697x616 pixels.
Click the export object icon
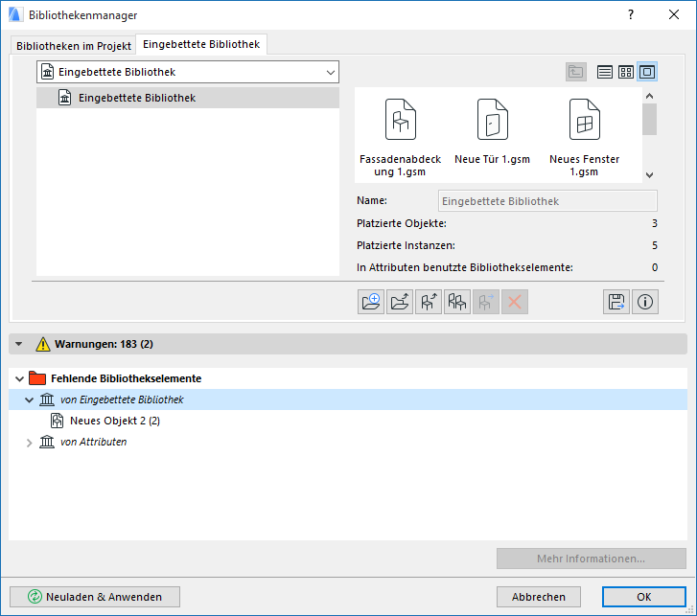click(429, 302)
